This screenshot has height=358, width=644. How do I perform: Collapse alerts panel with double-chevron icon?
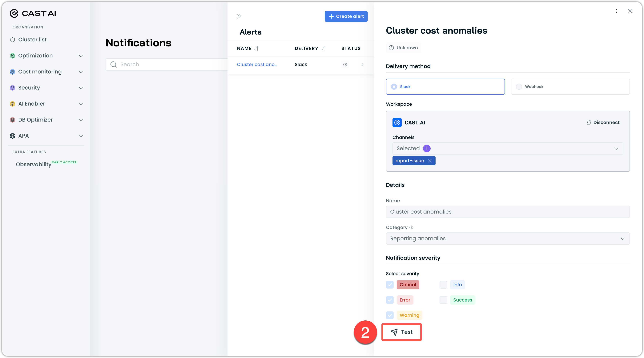pyautogui.click(x=239, y=17)
